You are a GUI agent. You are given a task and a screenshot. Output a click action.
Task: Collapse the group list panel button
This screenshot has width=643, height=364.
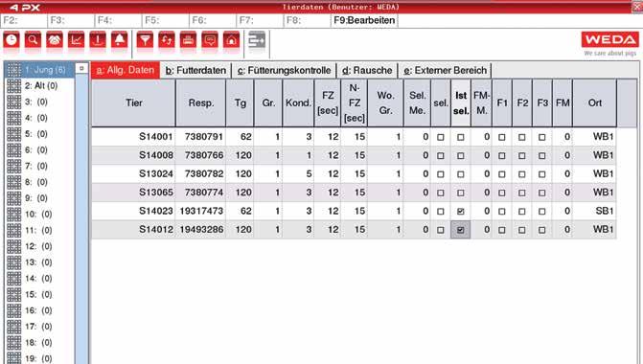click(81, 68)
